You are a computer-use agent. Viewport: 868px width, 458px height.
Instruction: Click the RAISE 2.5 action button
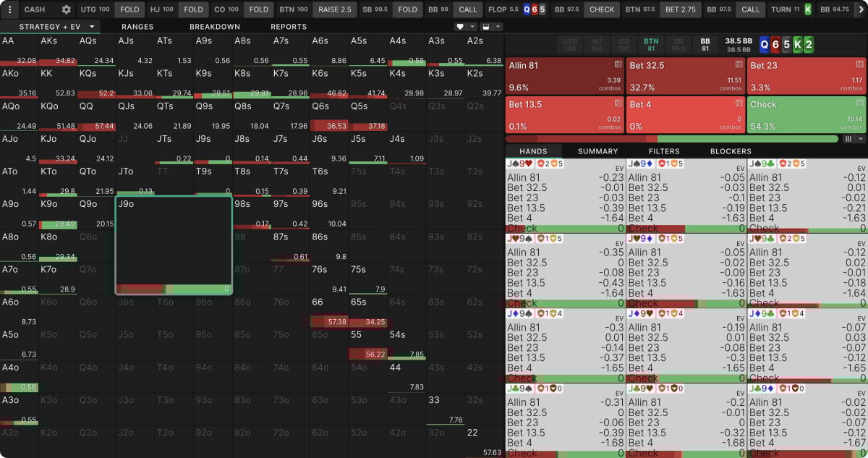[334, 9]
